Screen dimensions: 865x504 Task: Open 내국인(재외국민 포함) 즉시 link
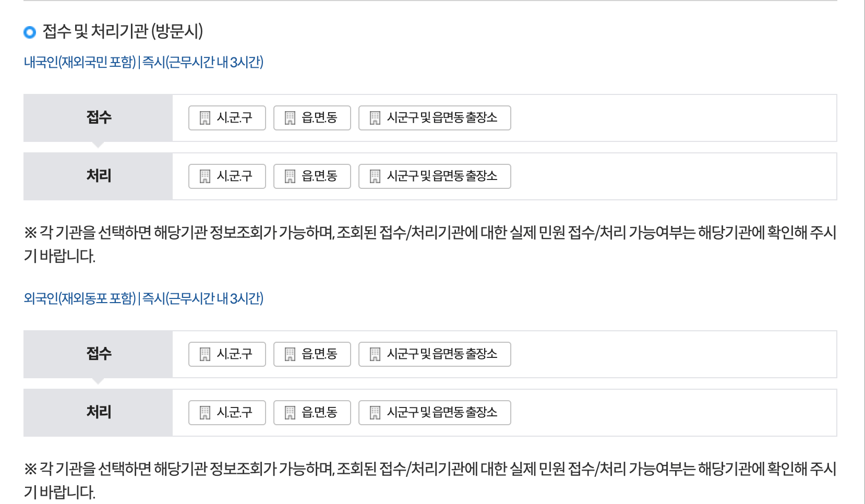point(145,63)
